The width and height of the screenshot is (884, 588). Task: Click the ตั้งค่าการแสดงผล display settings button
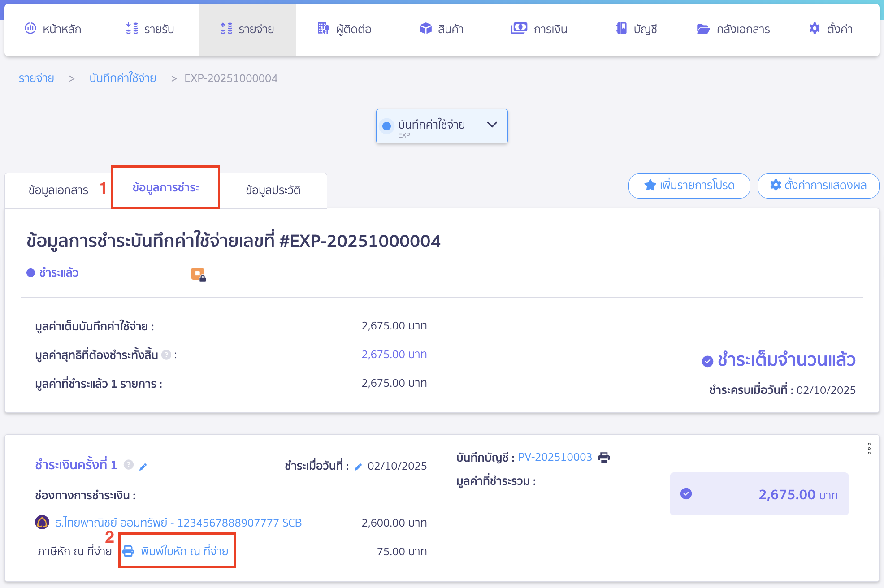(818, 186)
